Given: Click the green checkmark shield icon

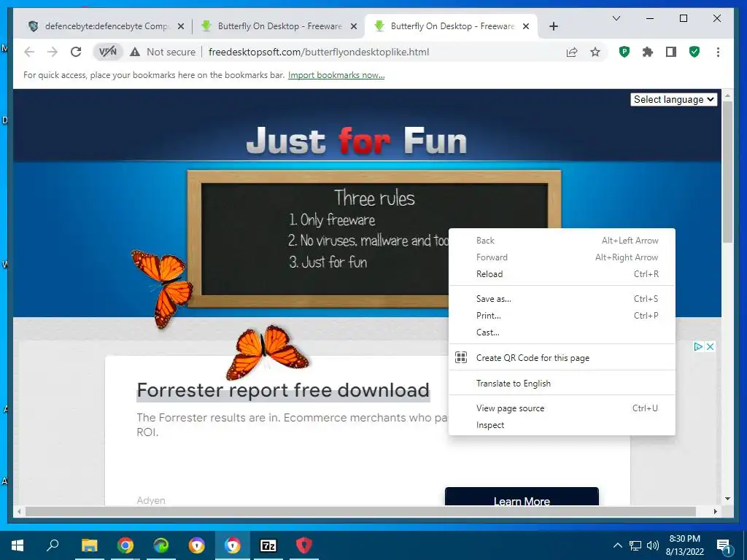Looking at the screenshot, I should coord(694,52).
